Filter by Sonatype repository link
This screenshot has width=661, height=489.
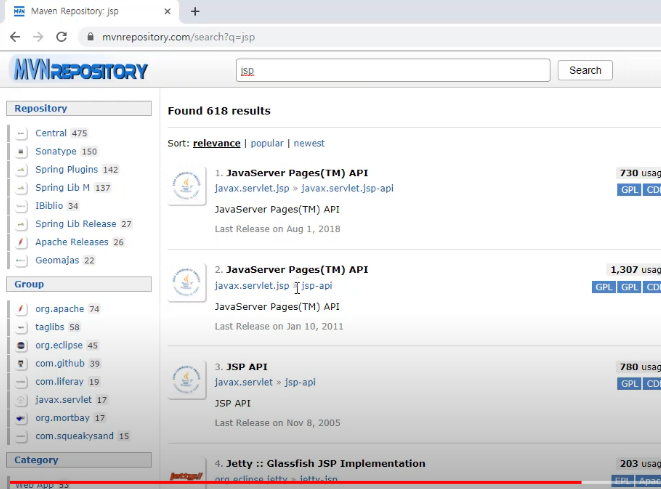(x=56, y=151)
